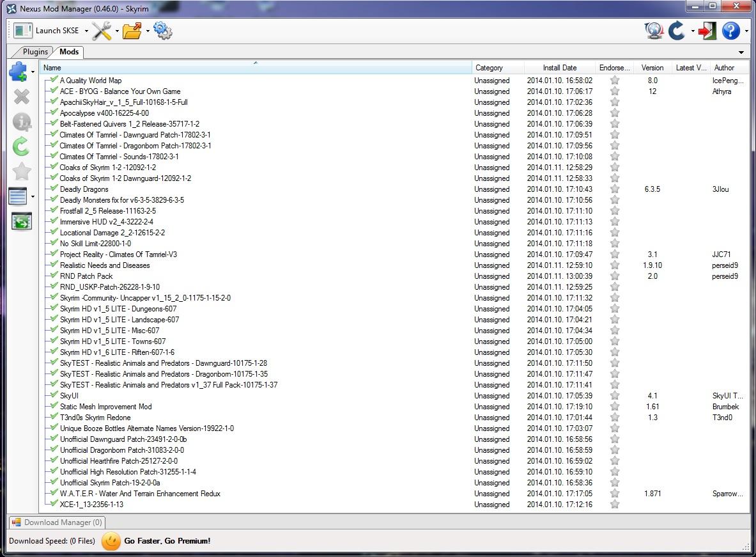The width and height of the screenshot is (756, 557).
Task: Toggle checkmark for XCE-1_13-2356-1-13
Action: pyautogui.click(x=54, y=503)
